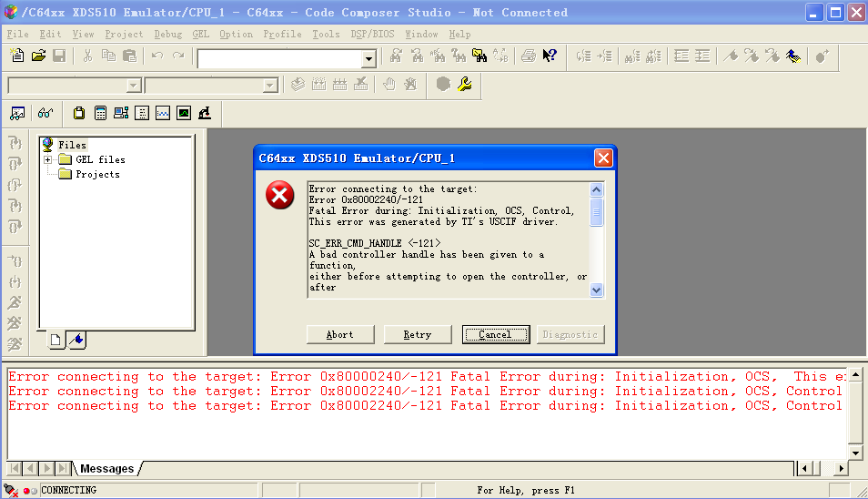Click the Abort button in error dialog
868x499 pixels.
click(x=340, y=334)
